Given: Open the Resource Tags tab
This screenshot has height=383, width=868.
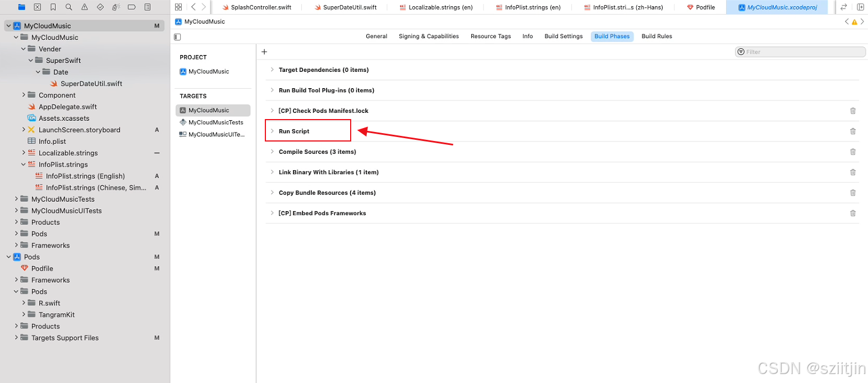Looking at the screenshot, I should click(x=491, y=37).
